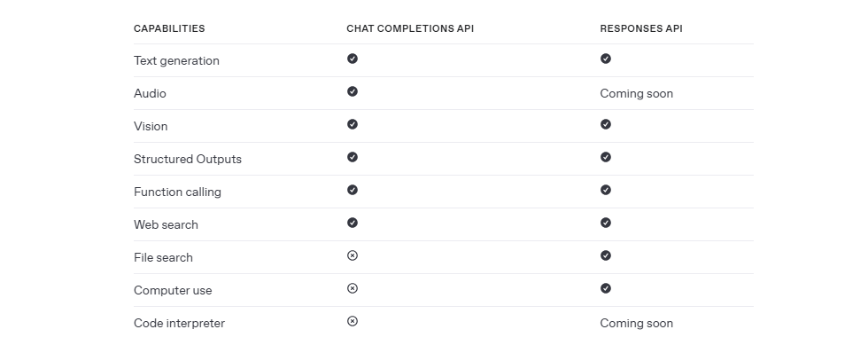Click Structured Outputs checkmark under Chat Completions

tap(353, 157)
